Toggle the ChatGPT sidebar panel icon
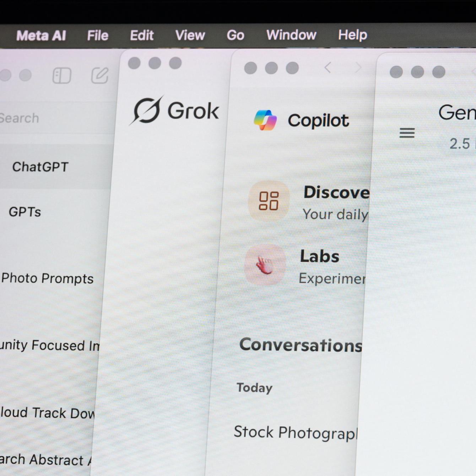Image resolution: width=476 pixels, height=476 pixels. click(62, 76)
